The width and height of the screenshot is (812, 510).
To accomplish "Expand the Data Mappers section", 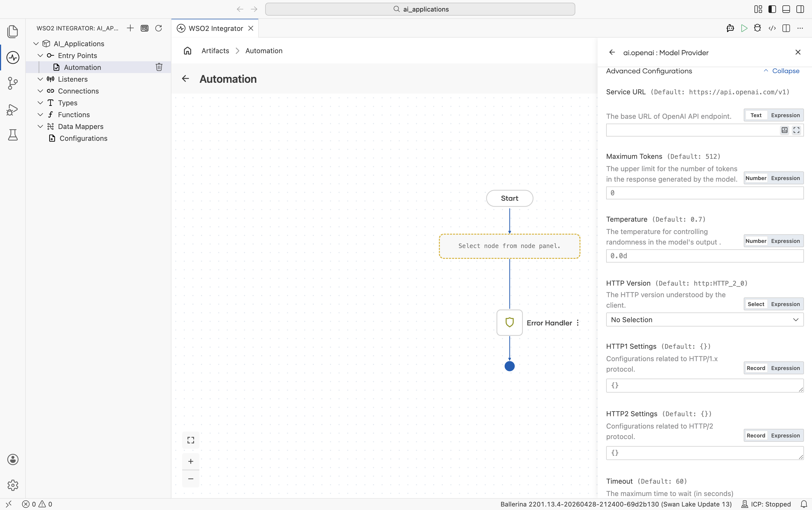I will (x=40, y=127).
